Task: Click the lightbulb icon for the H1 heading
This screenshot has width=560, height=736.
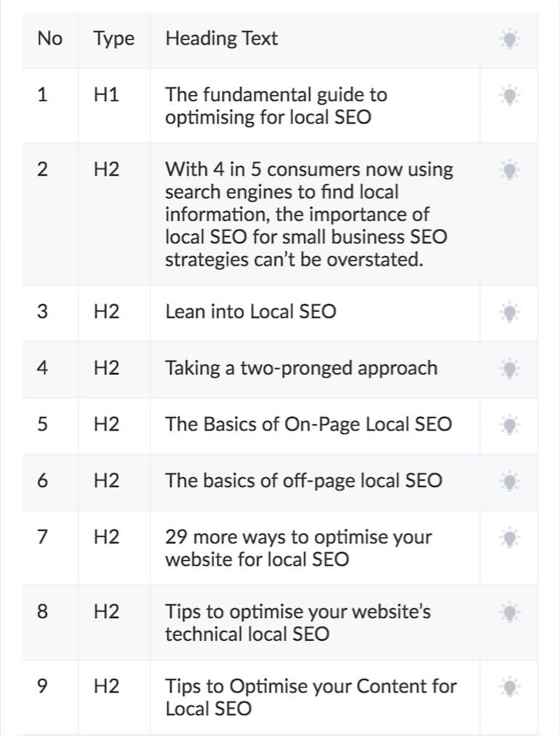Action: [x=510, y=95]
